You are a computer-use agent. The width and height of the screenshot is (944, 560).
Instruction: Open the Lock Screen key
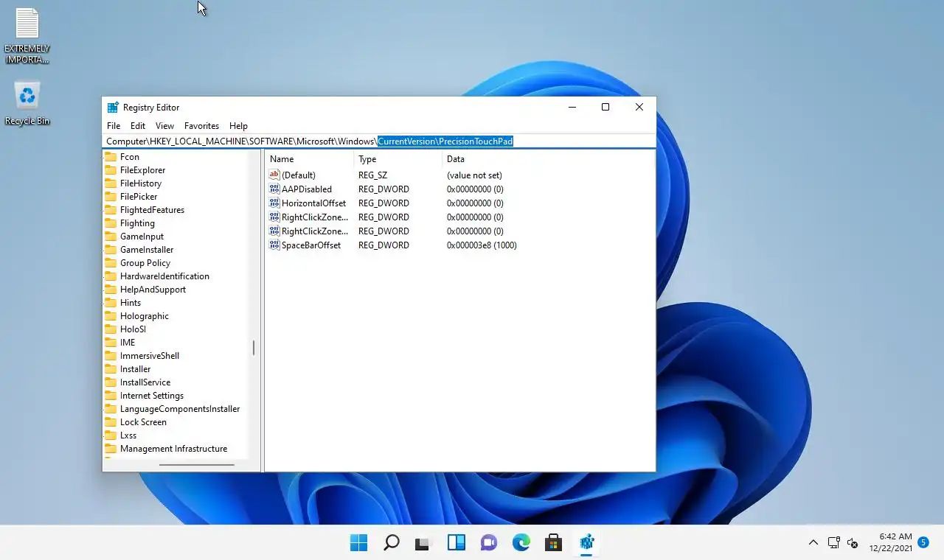coord(143,422)
